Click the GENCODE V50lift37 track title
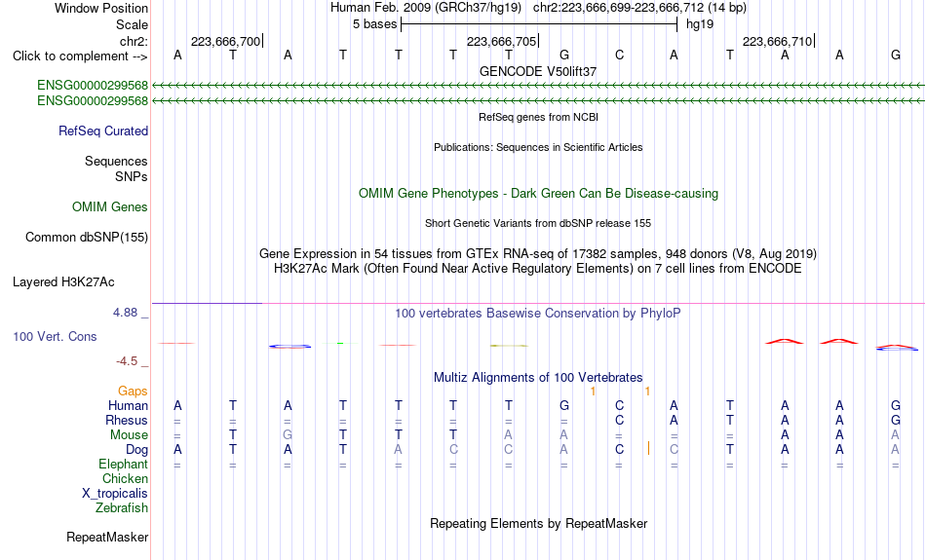926x560 pixels. [x=538, y=71]
